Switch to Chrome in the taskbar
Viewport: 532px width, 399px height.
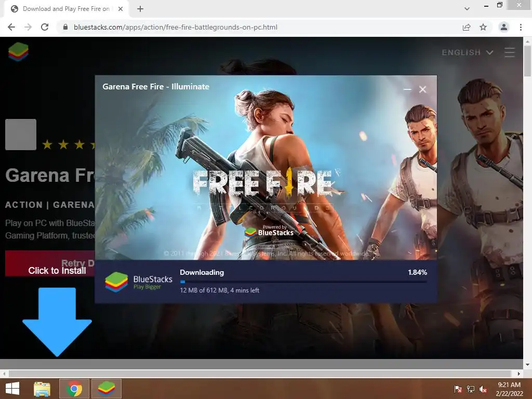coord(74,389)
